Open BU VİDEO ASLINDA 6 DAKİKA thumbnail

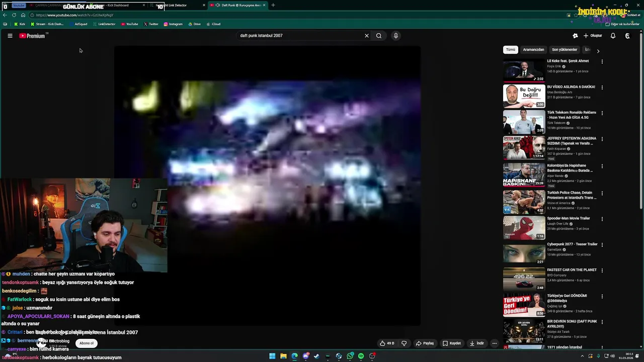pos(524,96)
